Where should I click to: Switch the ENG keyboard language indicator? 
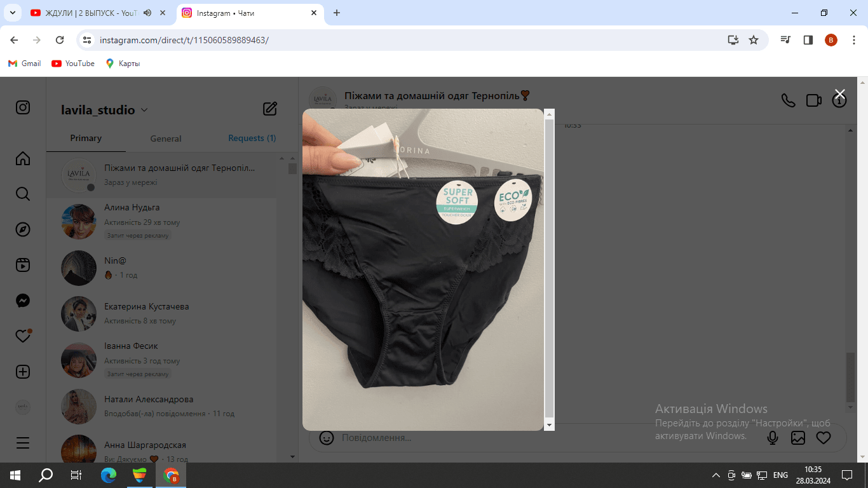pyautogui.click(x=780, y=475)
